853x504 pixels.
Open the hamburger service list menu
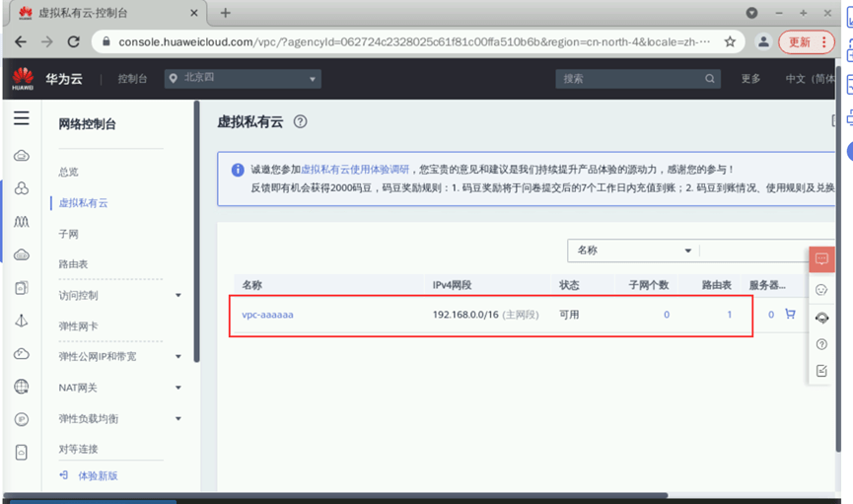(22, 118)
